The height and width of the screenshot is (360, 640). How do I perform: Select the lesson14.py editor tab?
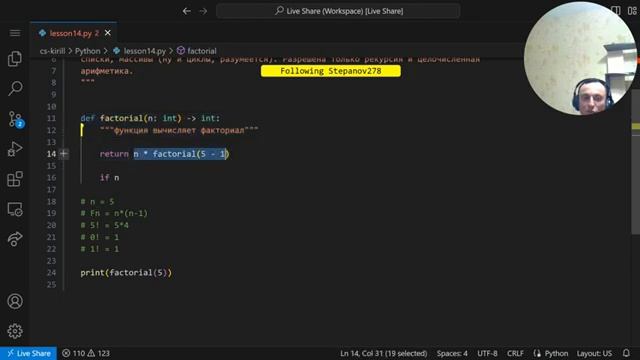[73, 33]
